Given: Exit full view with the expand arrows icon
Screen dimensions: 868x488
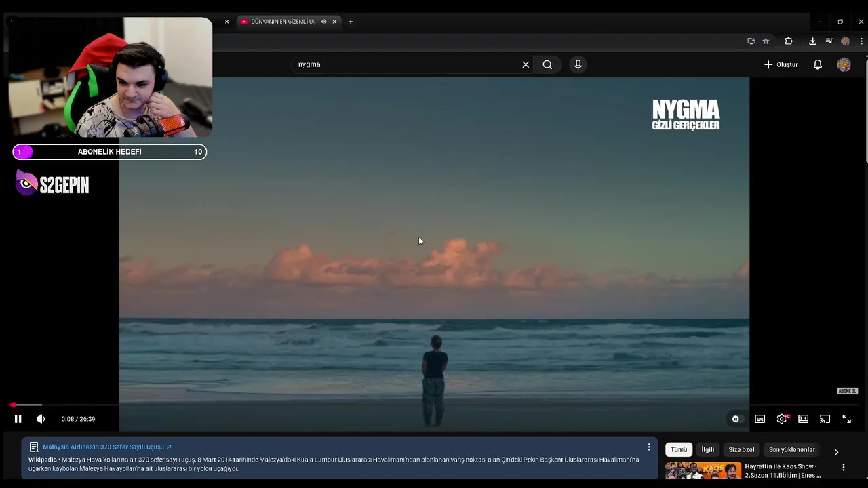Looking at the screenshot, I should pyautogui.click(x=847, y=419).
